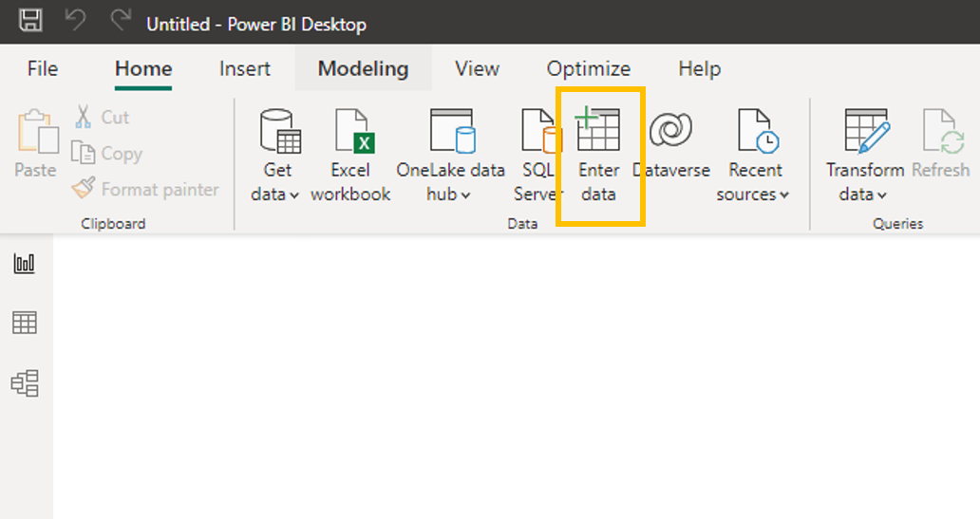980x519 pixels.
Task: Click the Refresh queries button
Action: click(x=941, y=143)
